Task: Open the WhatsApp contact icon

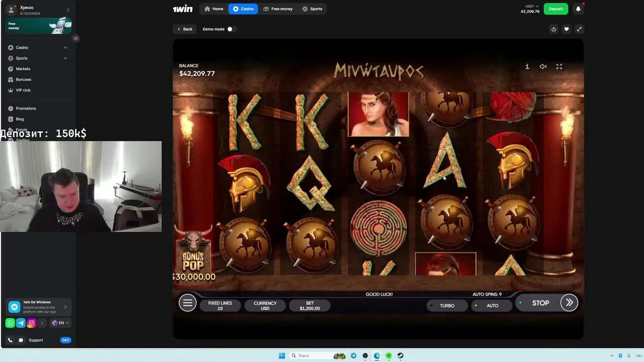Action: (10, 323)
